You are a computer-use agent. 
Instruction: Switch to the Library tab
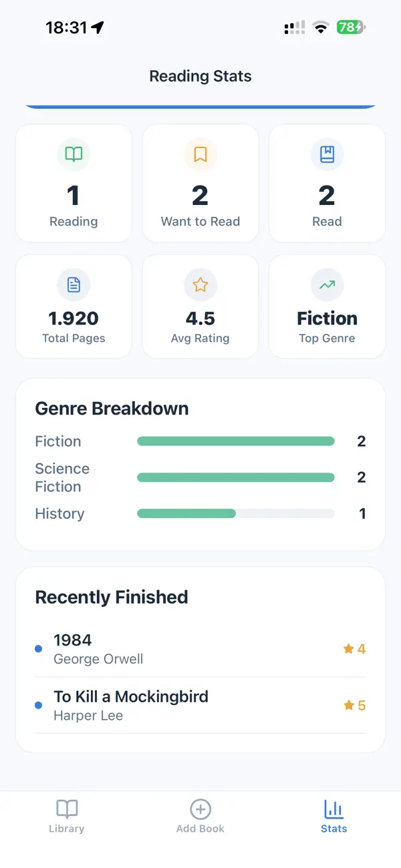(66, 815)
